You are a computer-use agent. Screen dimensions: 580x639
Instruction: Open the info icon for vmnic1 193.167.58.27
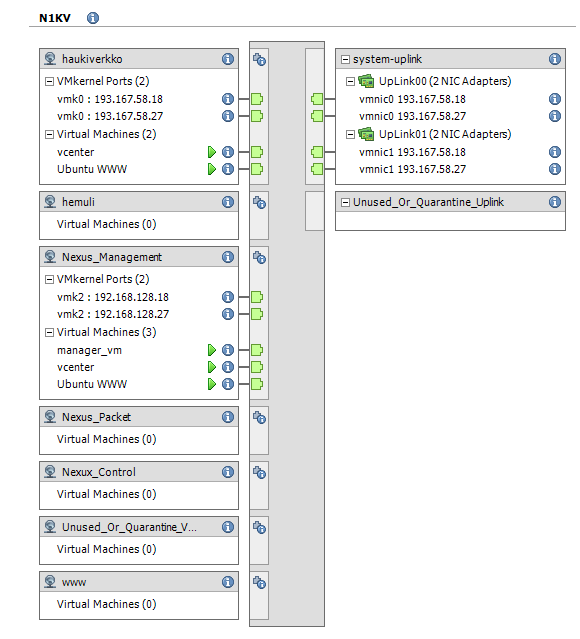555,169
